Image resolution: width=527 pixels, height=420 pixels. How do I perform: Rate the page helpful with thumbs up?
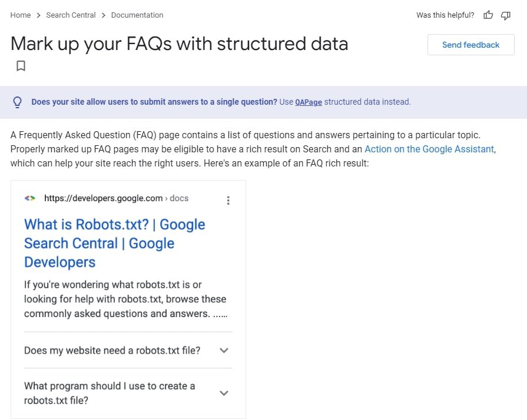pyautogui.click(x=488, y=15)
